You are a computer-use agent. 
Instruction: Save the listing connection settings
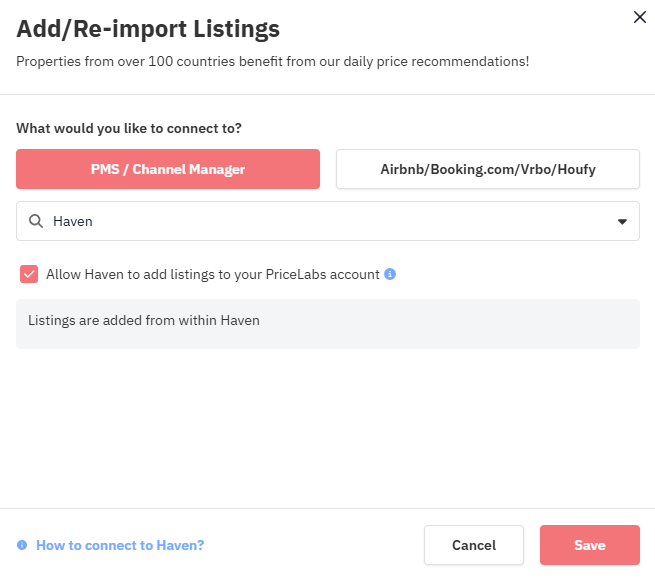click(589, 545)
